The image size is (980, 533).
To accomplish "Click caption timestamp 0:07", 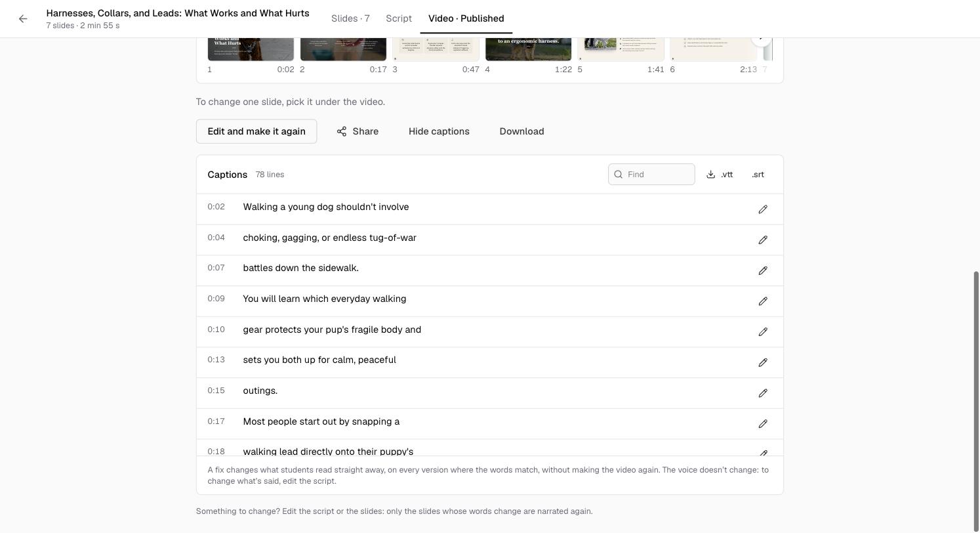I will [216, 268].
